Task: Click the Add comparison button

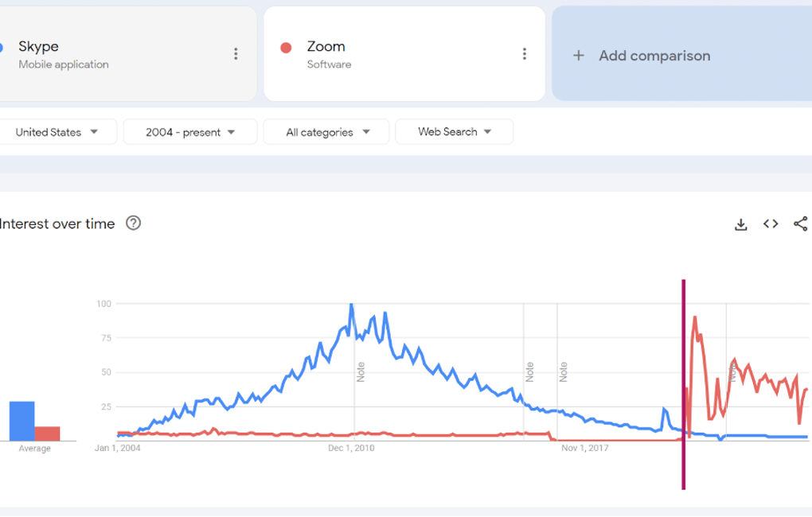Action: coord(654,56)
